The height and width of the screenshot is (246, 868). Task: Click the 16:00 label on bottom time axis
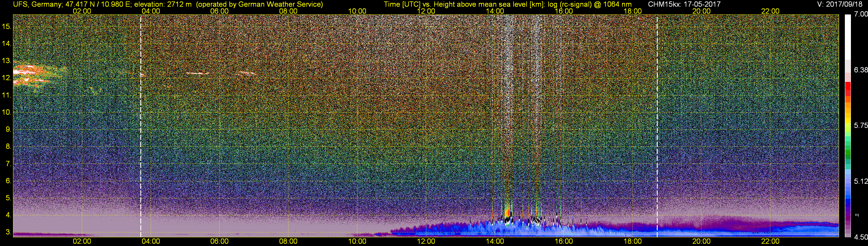pos(564,241)
